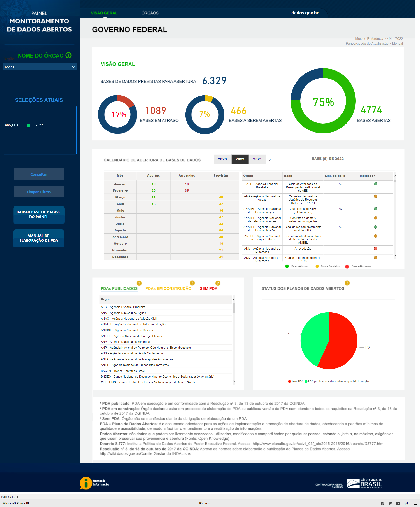Switch to ÓRGÃOS tab

(x=150, y=13)
